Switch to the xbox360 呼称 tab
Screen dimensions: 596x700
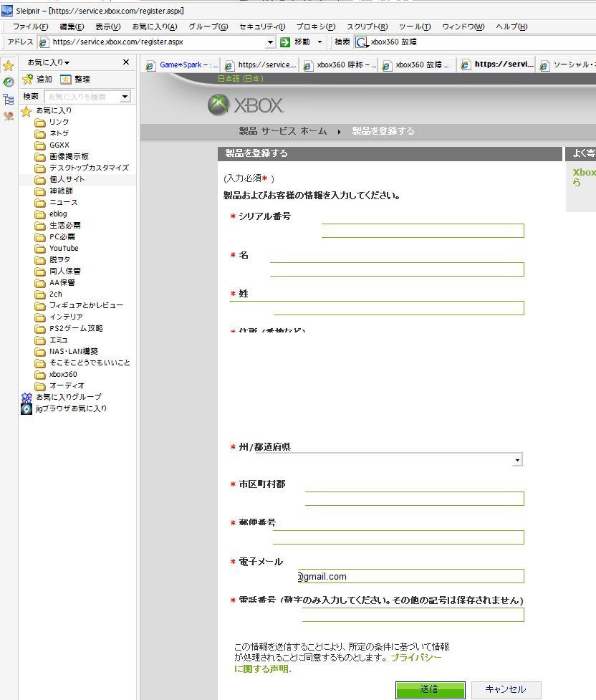[339, 65]
